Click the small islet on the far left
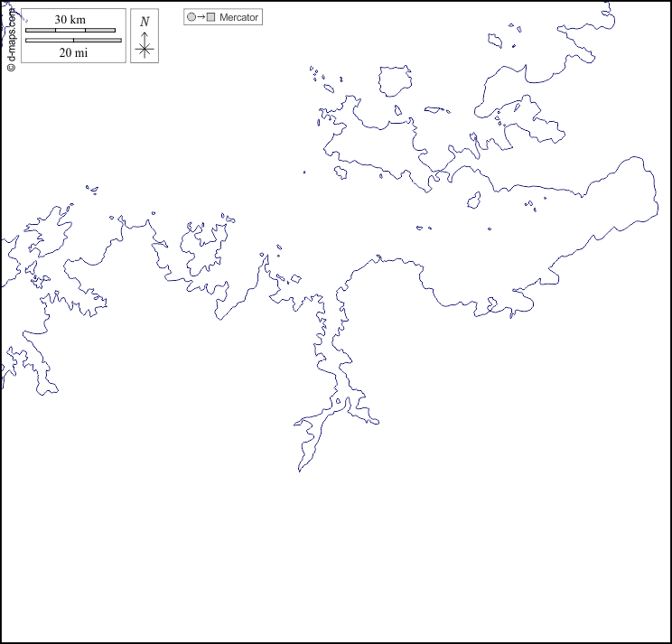 point(91,190)
